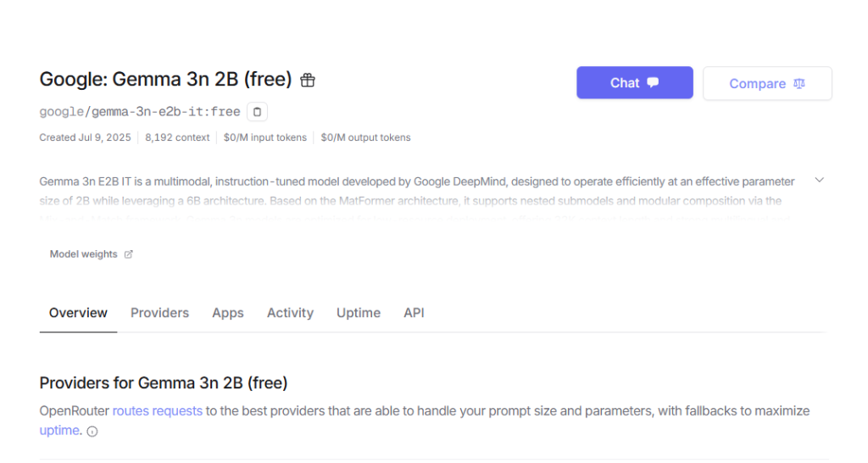Select the Uptime tab

point(359,313)
